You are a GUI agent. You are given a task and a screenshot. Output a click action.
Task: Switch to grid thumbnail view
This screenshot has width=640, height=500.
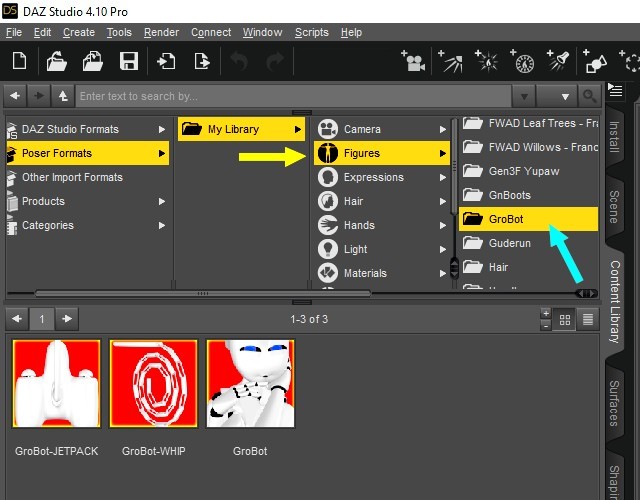coord(565,320)
